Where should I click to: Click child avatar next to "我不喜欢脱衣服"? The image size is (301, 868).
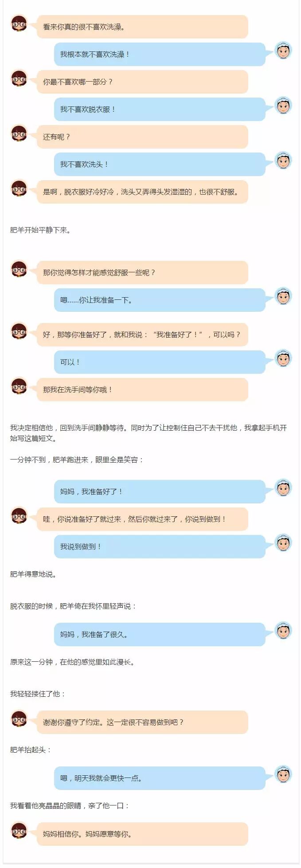[283, 106]
